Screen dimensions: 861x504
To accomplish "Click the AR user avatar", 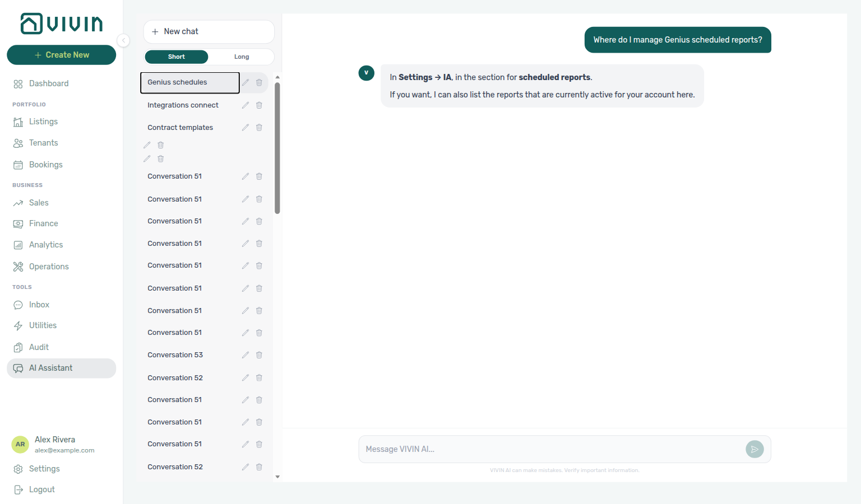I will click(20, 445).
